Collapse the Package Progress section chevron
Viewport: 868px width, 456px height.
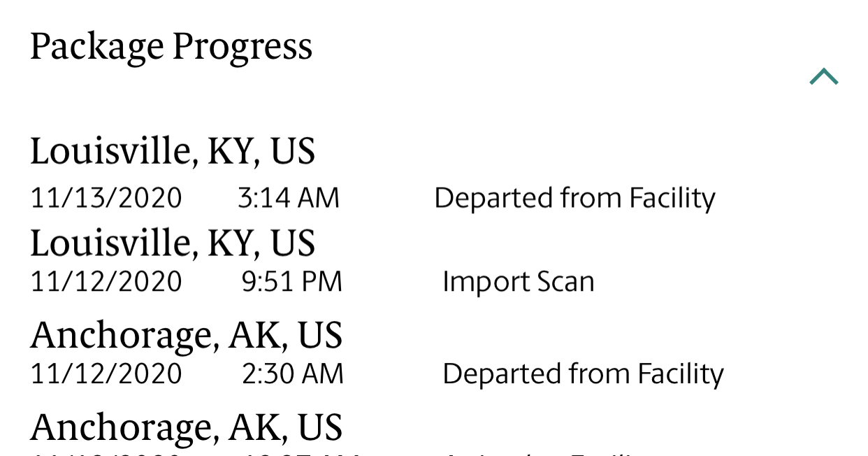click(x=823, y=77)
